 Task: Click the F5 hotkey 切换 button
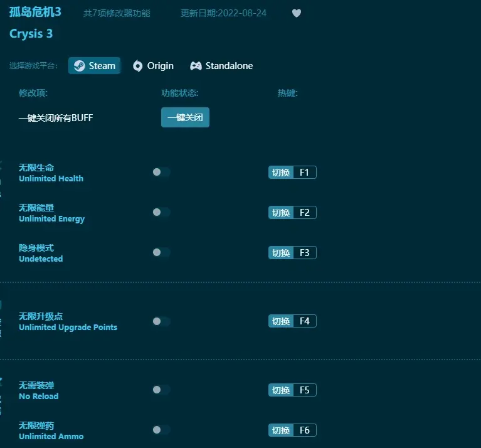(x=281, y=390)
